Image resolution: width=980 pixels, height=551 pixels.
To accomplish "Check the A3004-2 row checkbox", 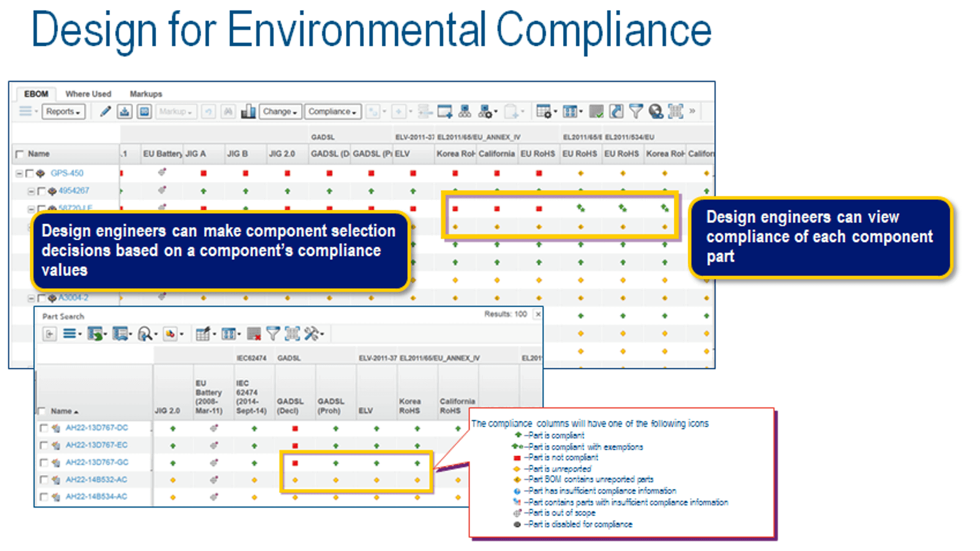I will (42, 298).
